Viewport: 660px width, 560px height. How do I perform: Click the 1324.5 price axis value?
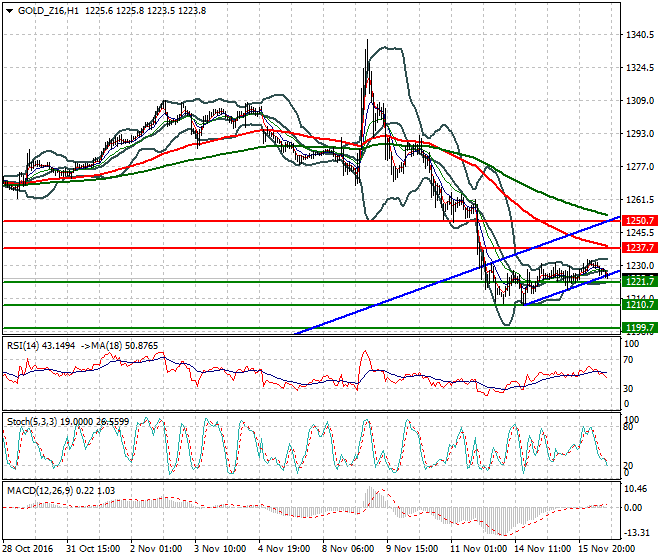pos(640,67)
